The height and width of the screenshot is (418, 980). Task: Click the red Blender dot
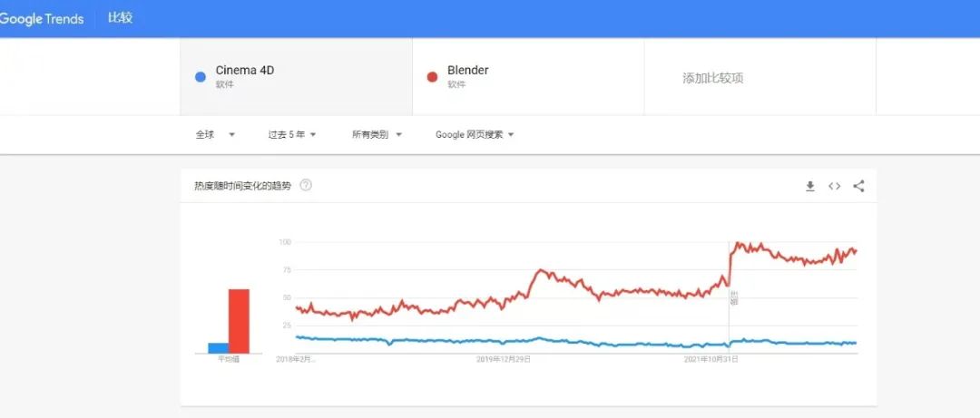[x=432, y=77]
